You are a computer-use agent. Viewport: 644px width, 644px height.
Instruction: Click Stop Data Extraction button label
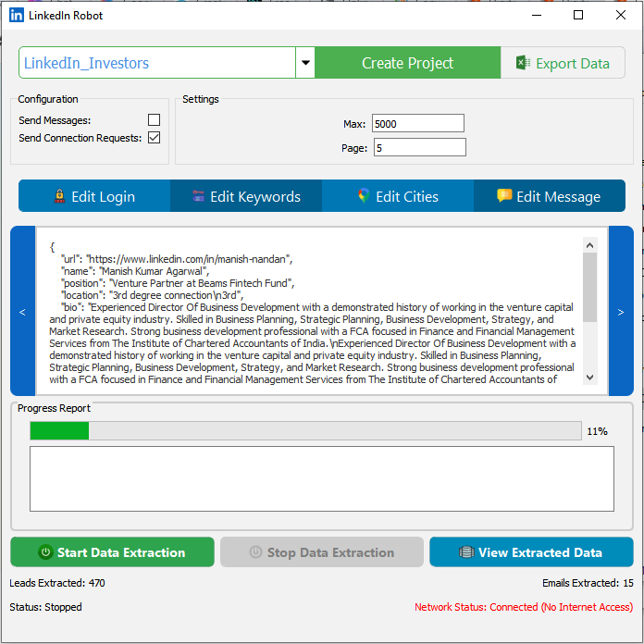(330, 552)
